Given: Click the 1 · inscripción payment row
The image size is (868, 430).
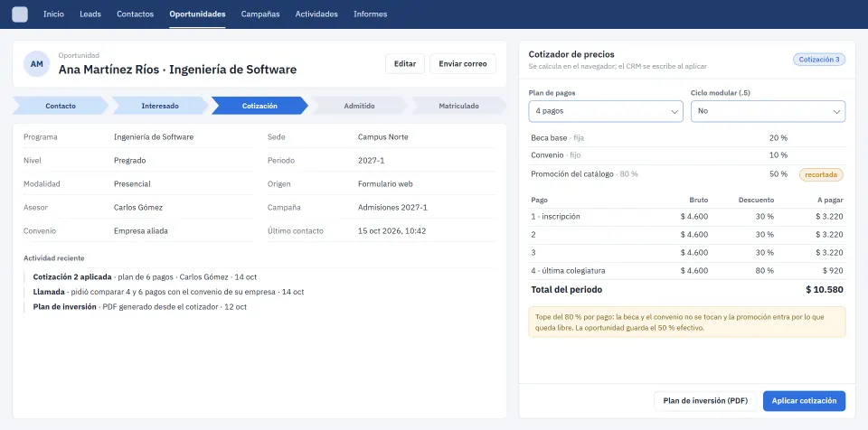Looking at the screenshot, I should click(x=687, y=217).
